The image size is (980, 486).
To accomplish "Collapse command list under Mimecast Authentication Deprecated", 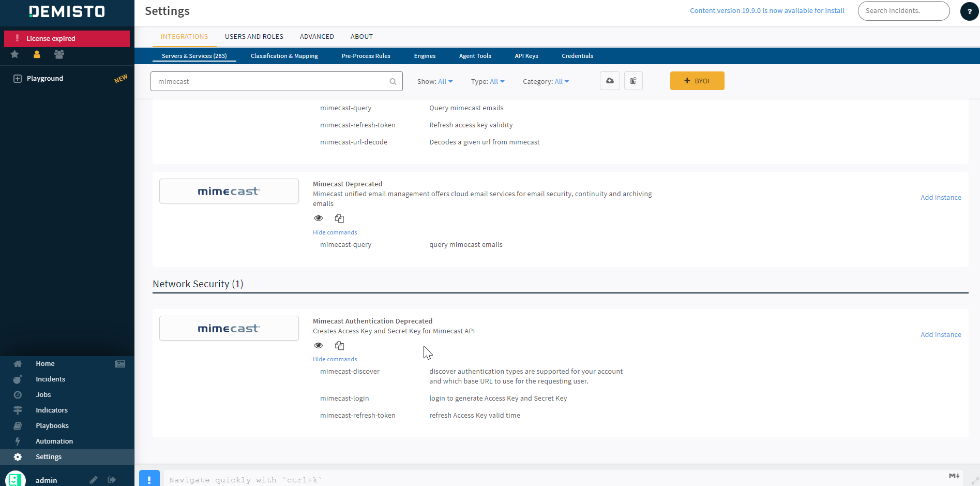I will [335, 359].
